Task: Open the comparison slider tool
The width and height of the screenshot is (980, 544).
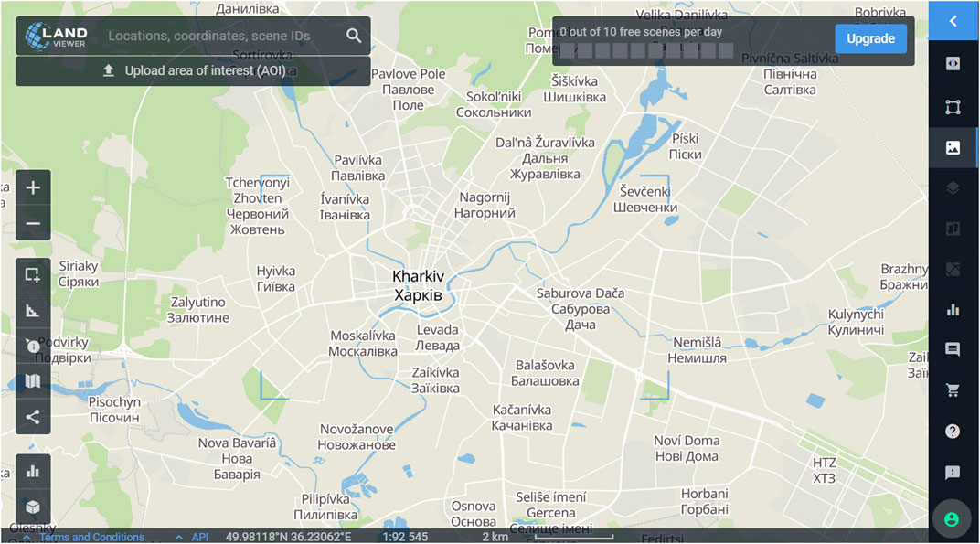Action: tap(953, 64)
